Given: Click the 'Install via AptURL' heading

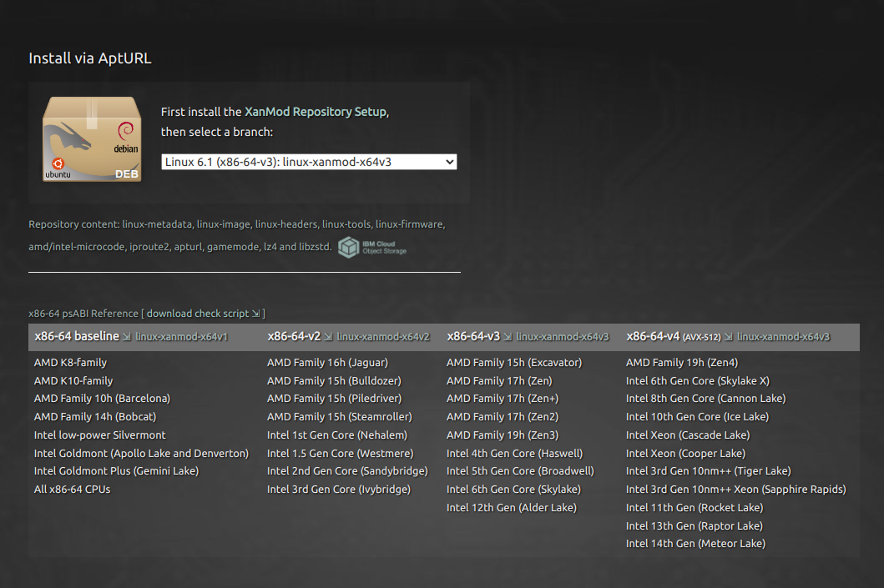Looking at the screenshot, I should point(90,58).
